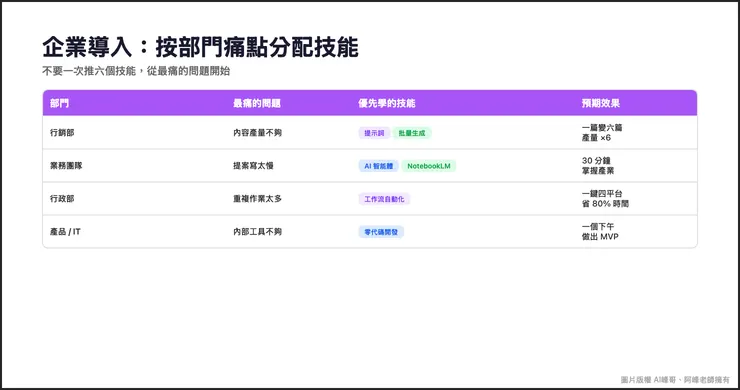Screen dimensions: 740x390
Task: Select the 預期效果 column header
Action: pos(600,103)
